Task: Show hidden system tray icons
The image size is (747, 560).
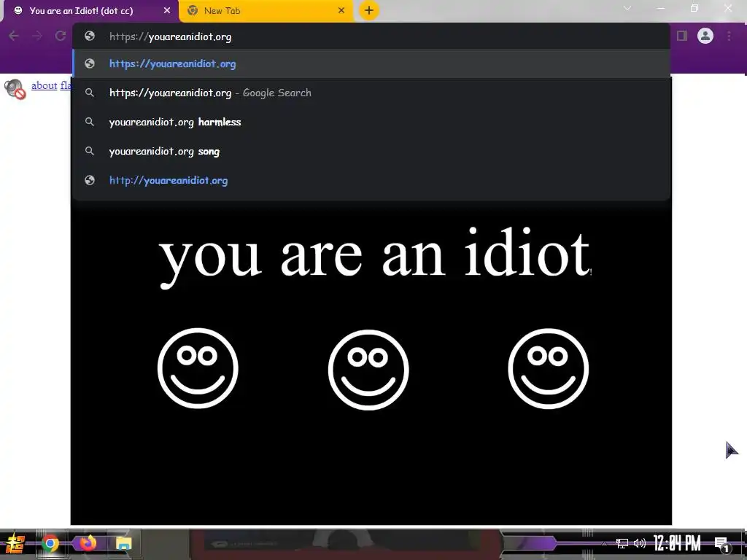Action: tap(604, 543)
